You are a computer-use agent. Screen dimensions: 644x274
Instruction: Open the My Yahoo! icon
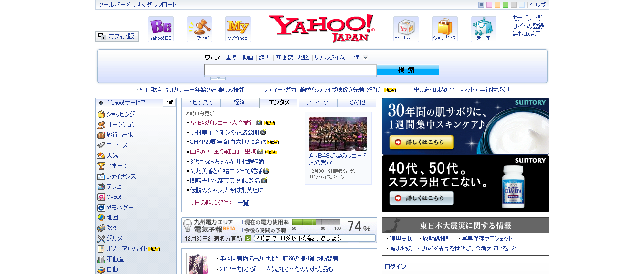(238, 29)
